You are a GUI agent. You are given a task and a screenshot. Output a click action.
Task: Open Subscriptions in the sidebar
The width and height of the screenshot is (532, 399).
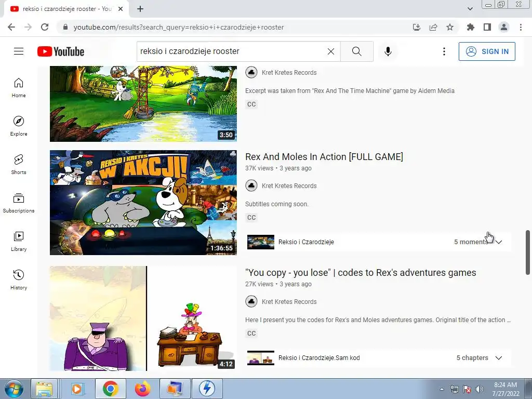(x=19, y=203)
